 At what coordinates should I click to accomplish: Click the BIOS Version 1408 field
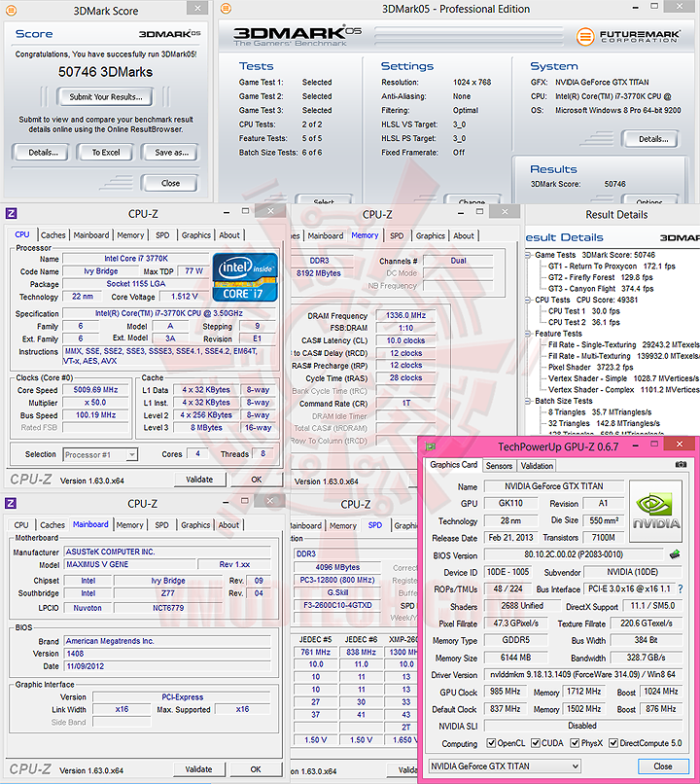pyautogui.click(x=168, y=654)
